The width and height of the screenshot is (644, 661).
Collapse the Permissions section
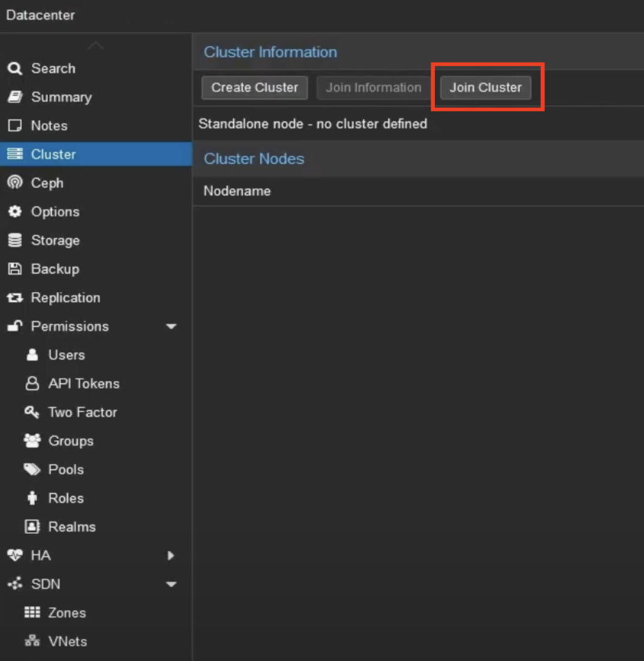tap(172, 326)
